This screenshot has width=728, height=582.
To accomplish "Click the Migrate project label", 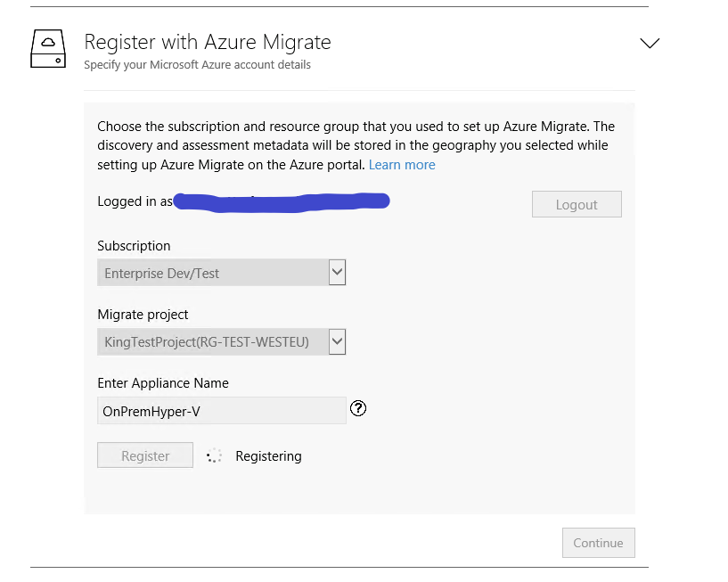I will coord(143,315).
